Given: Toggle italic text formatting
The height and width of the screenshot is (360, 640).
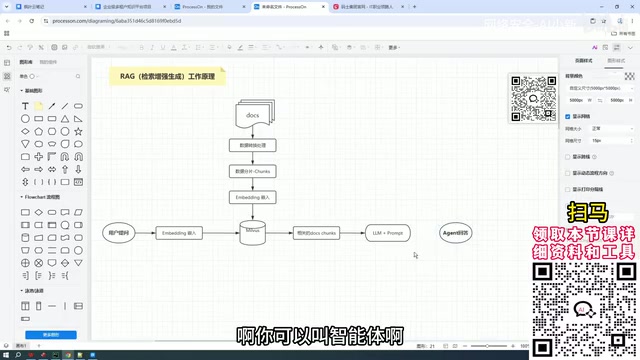Looking at the screenshot, I should 152,47.
